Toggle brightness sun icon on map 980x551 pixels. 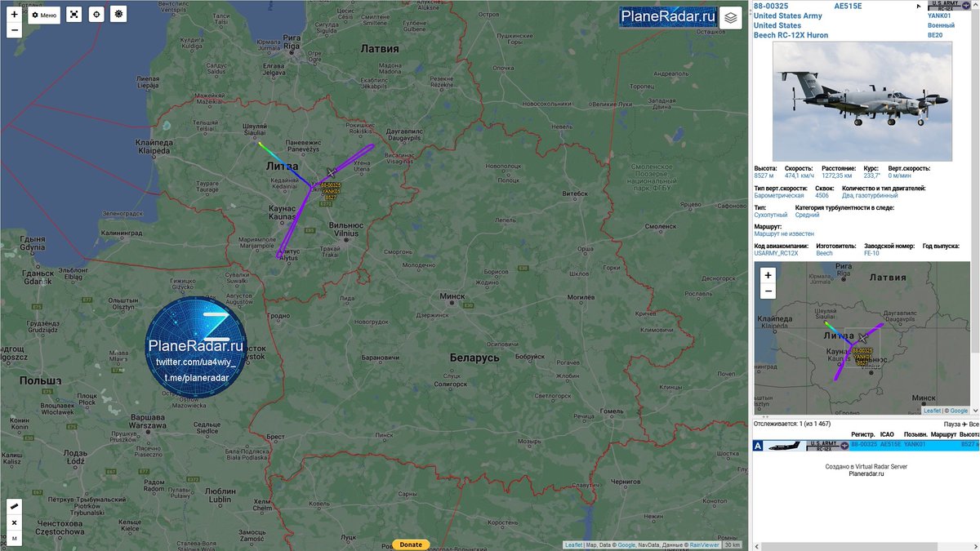pos(119,15)
